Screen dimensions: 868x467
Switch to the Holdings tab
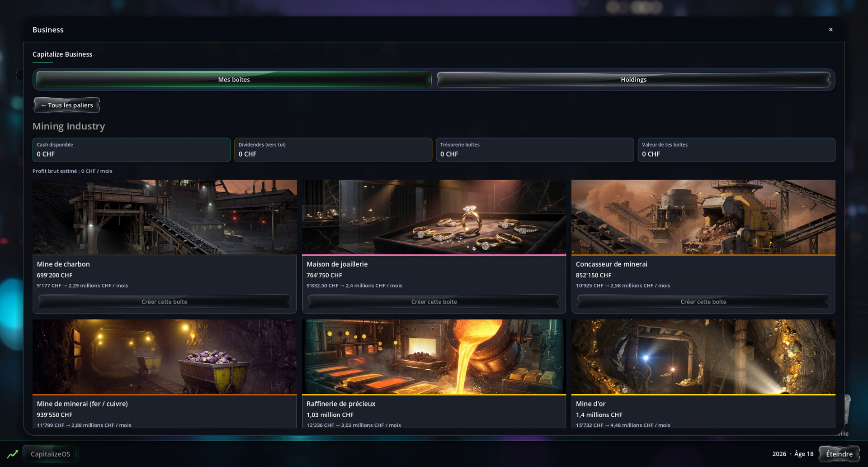click(633, 80)
